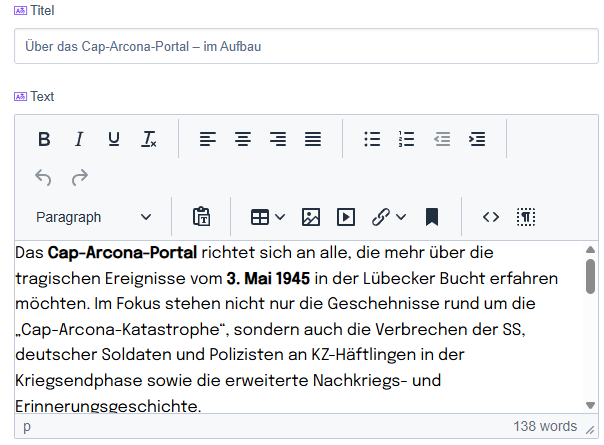Insert a bulleted list
The image size is (604, 445).
[372, 139]
